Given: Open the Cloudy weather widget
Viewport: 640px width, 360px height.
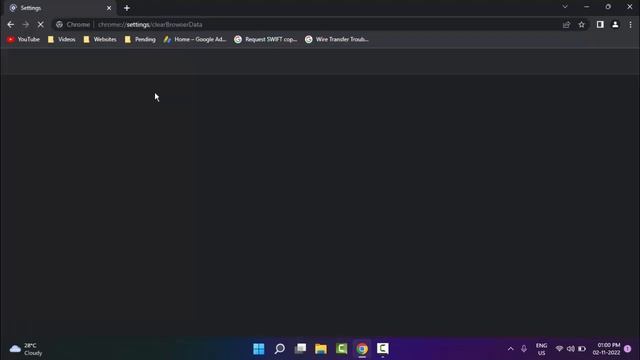Looking at the screenshot, I should coord(26,349).
